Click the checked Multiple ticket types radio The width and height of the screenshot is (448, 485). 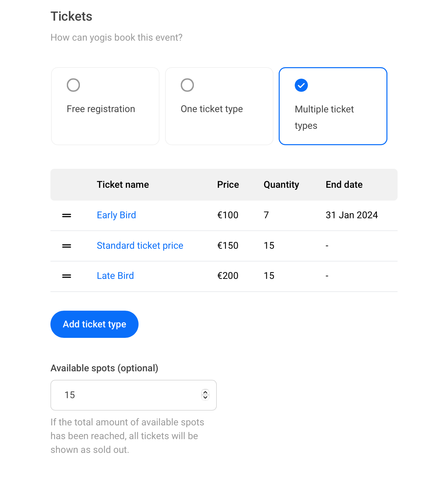(x=301, y=85)
